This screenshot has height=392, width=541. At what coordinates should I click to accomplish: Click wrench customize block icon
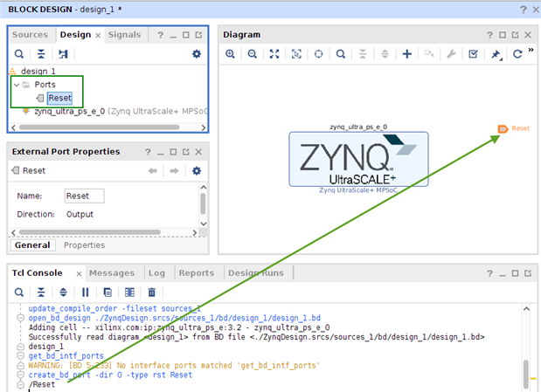pos(451,54)
